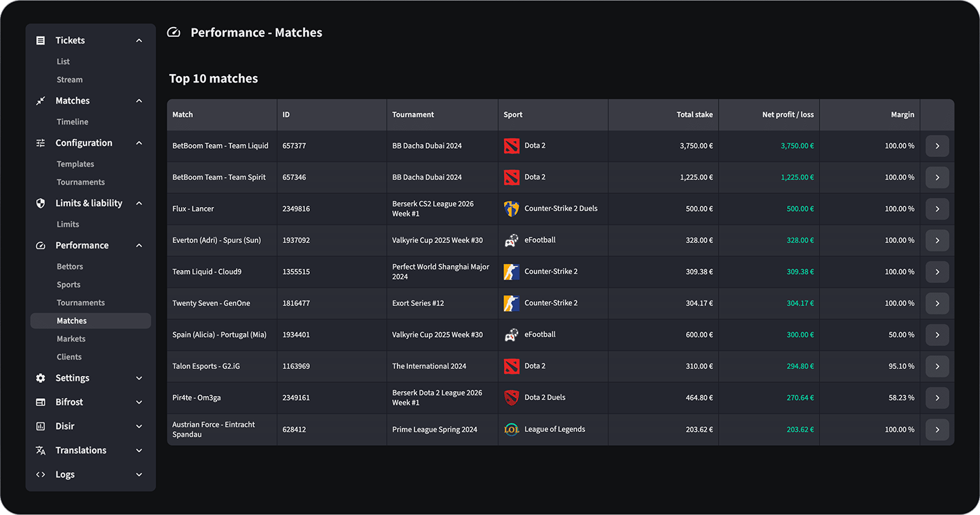Click the Dota 2 Duels icon for Pir4te - Om3ga

point(511,398)
